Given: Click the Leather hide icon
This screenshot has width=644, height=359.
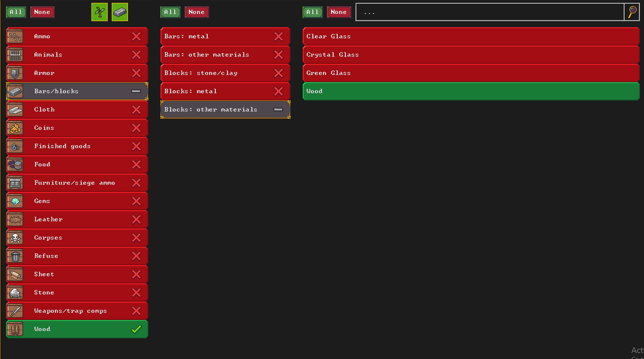Looking at the screenshot, I should coord(15,220).
